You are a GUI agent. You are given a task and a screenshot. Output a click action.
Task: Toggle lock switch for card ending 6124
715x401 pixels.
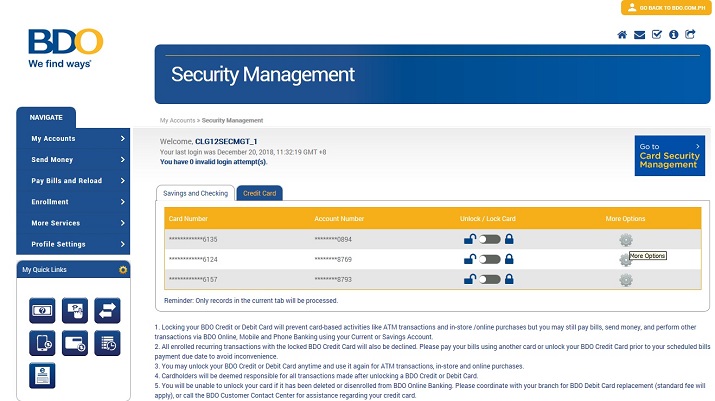(x=490, y=259)
